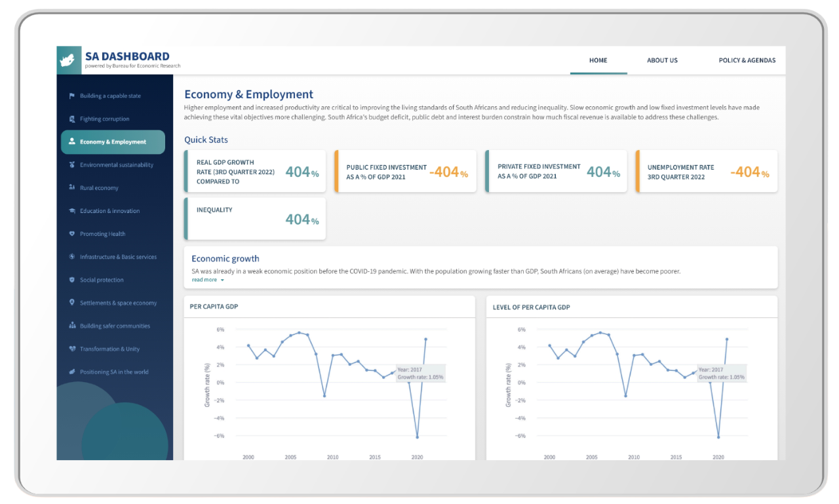839x504 pixels.
Task: Open the Policy & Agendas tab
Action: click(747, 60)
